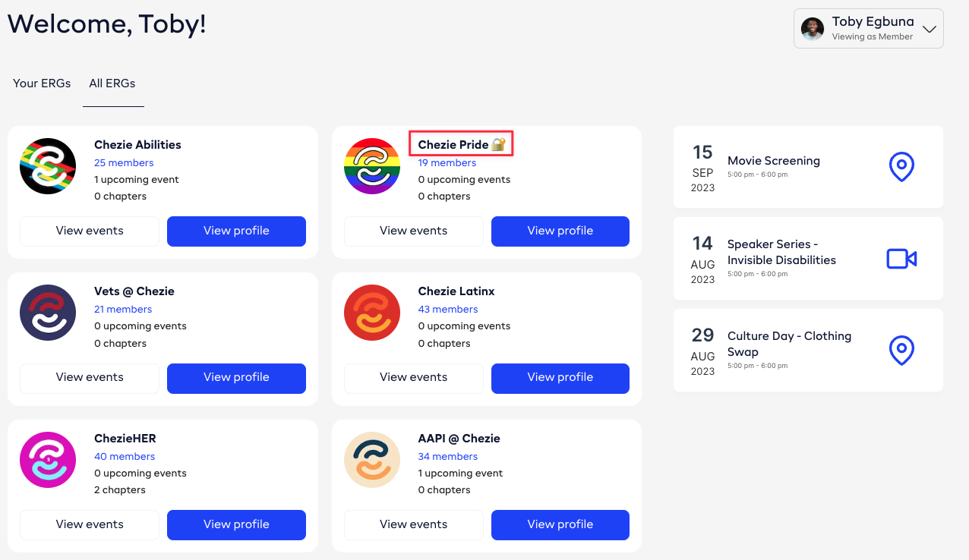Viewport: 969px width, 560px height.
Task: Click the Vets @ Chezie logo
Action: click(48, 313)
